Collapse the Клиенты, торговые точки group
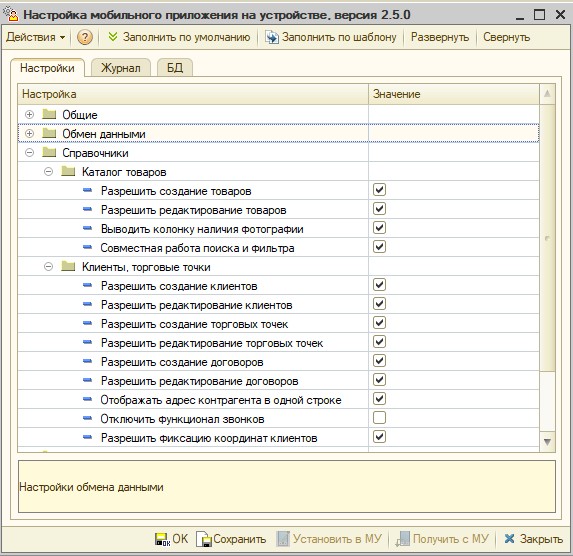The height and width of the screenshot is (556, 573). 48,267
